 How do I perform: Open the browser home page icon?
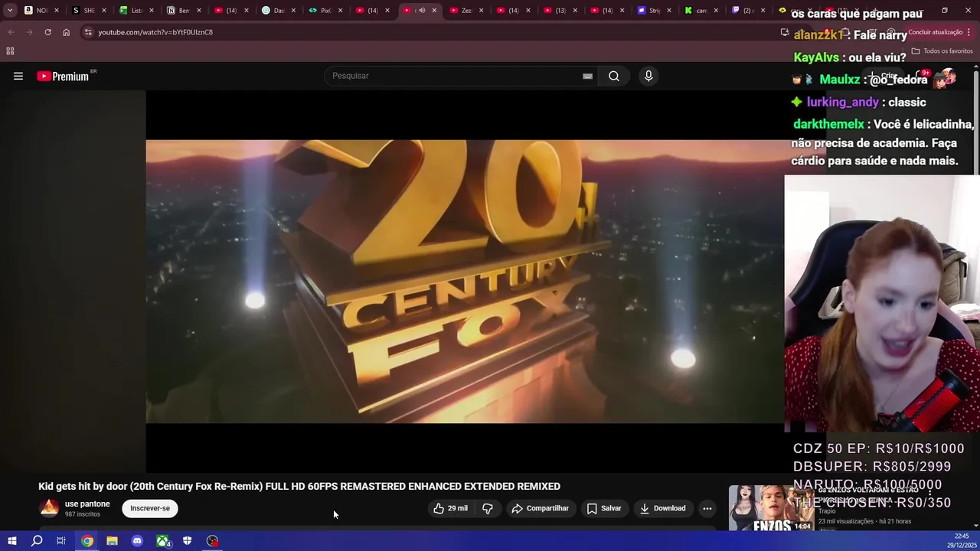tap(66, 32)
